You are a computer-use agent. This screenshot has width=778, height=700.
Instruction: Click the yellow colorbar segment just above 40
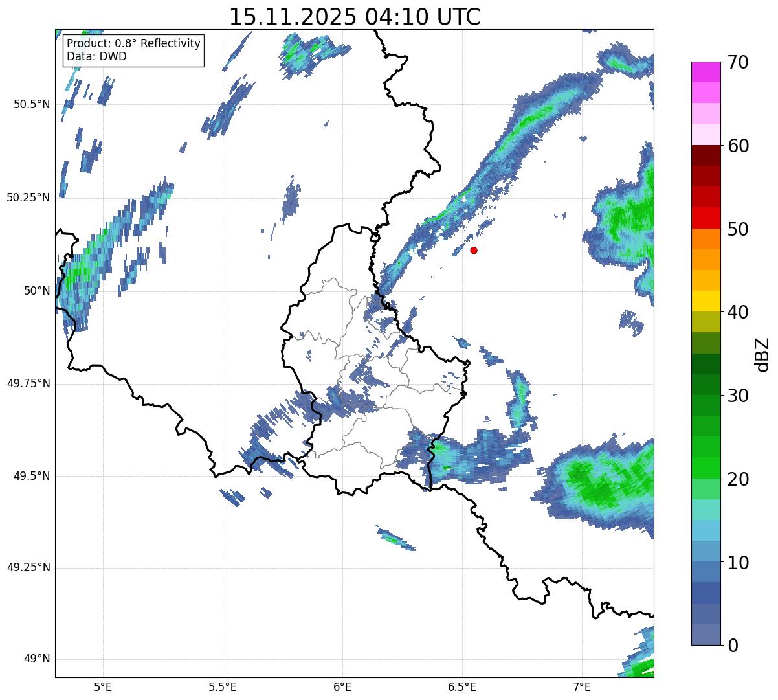(x=706, y=302)
